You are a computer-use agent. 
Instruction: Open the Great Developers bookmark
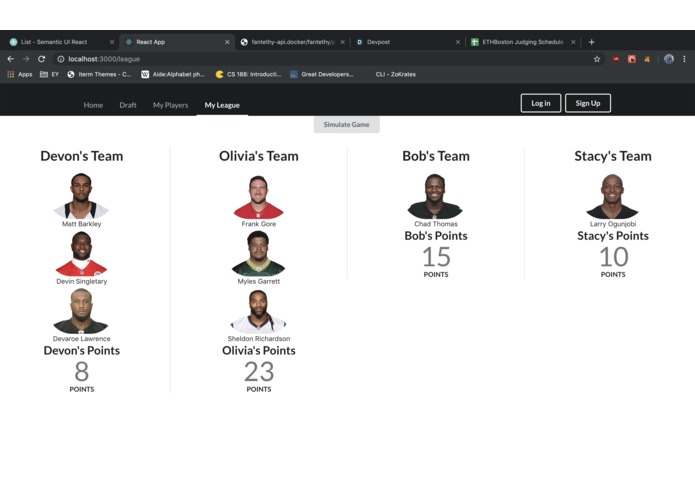click(x=322, y=74)
